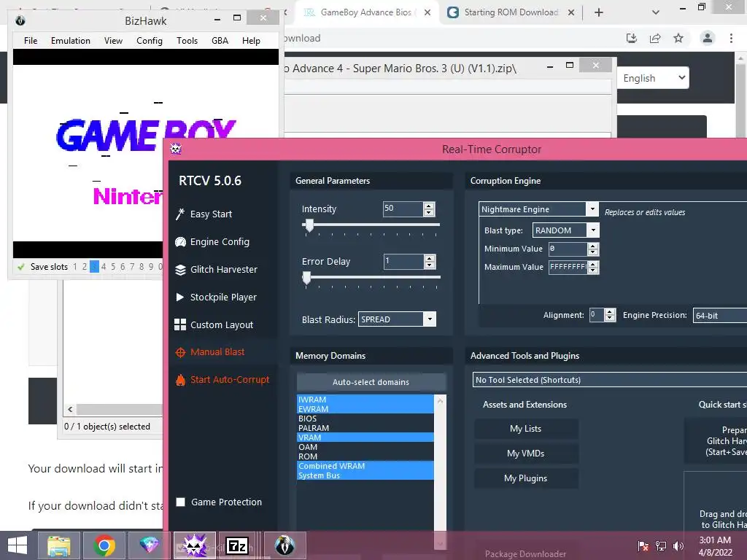The height and width of the screenshot is (560, 747).
Task: Open the BizHawk Config menu
Action: click(x=149, y=41)
